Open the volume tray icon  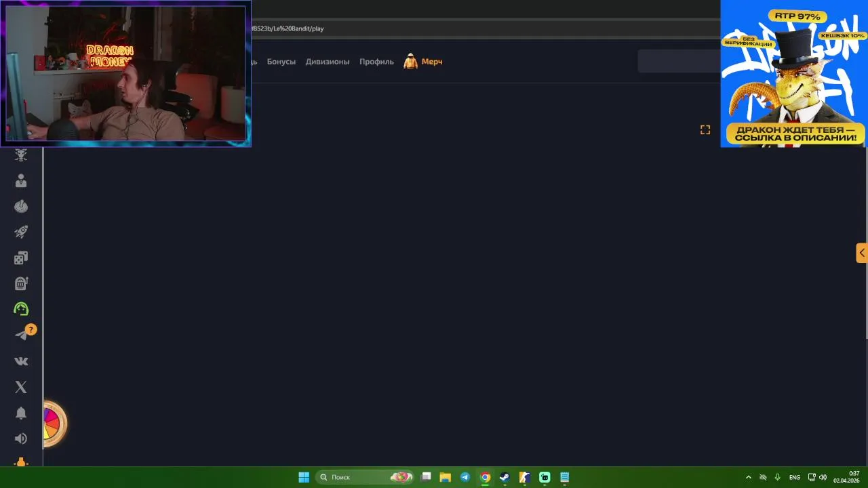pyautogui.click(x=823, y=477)
